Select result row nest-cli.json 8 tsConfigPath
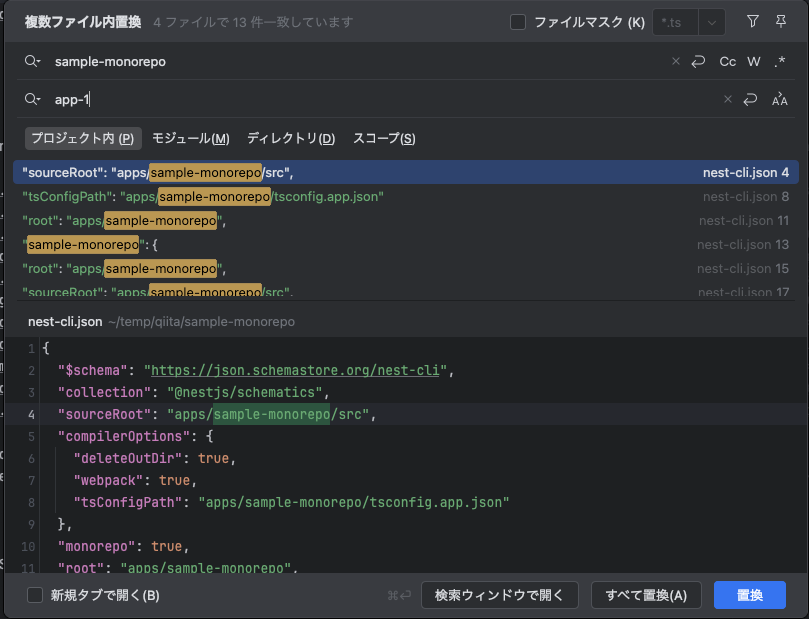 pos(406,197)
